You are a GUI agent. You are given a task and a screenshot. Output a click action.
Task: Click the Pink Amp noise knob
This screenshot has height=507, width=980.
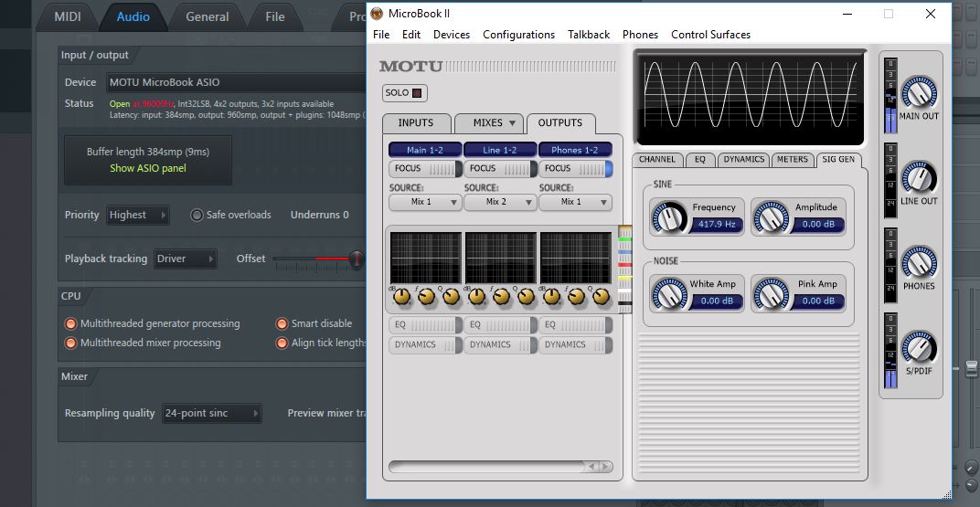pos(770,293)
